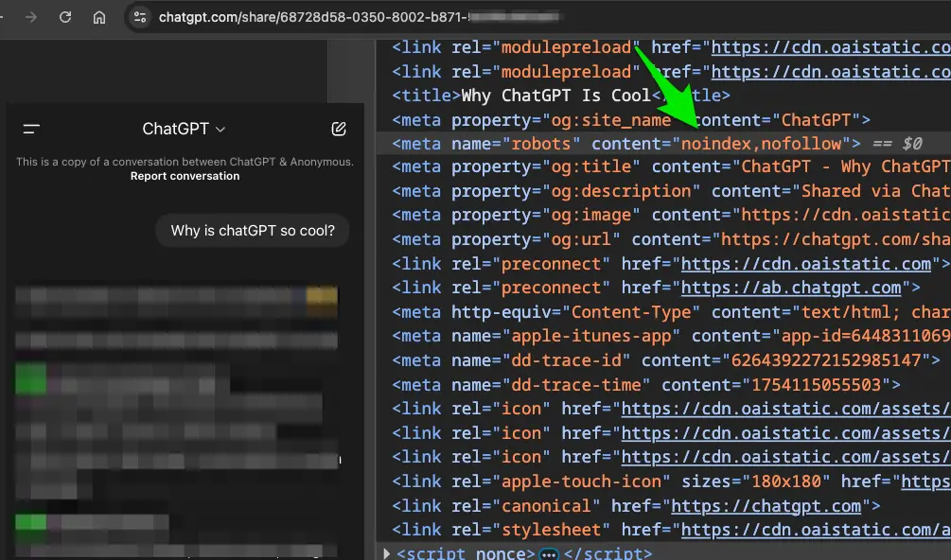Select the og:site_name meta line
This screenshot has height=560, width=951.
(x=631, y=120)
